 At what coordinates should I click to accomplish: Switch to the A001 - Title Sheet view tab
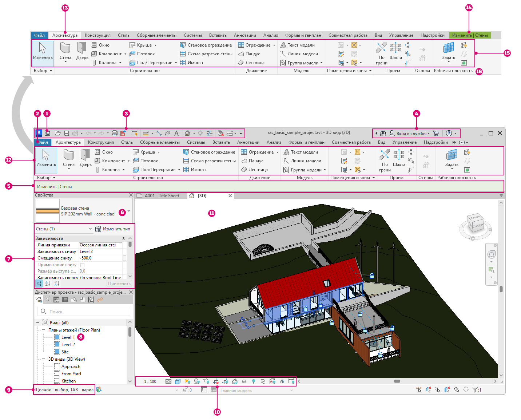pos(161,196)
